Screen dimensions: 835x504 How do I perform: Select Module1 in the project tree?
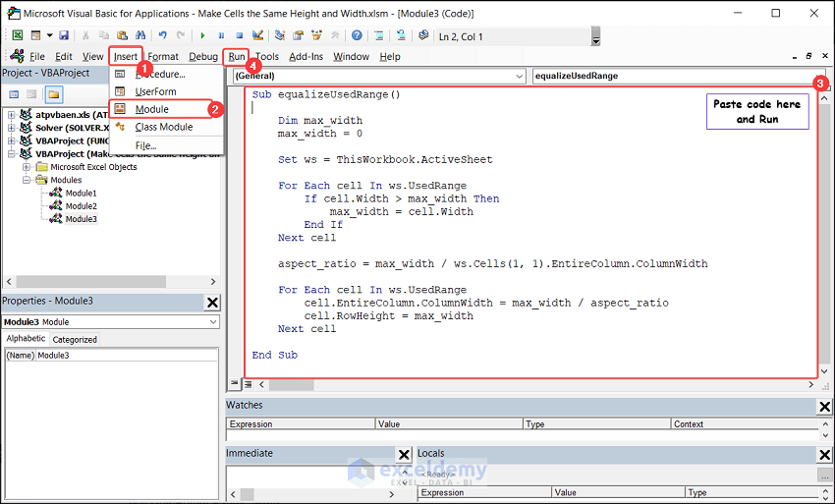[81, 194]
